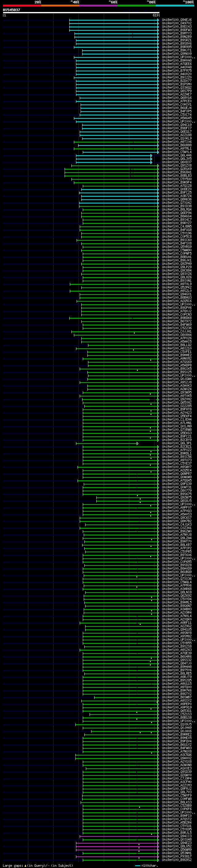Select hit UniRef100_Q10KL9
This screenshot has width=197, height=868.
[176, 138]
